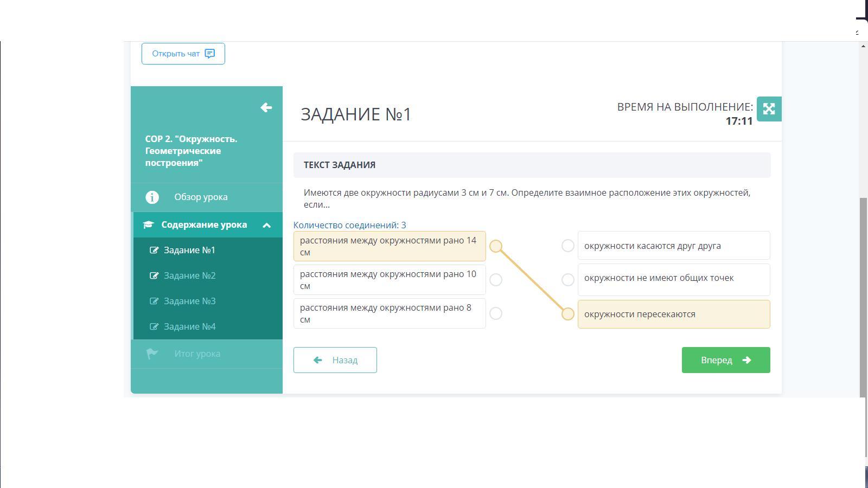Click the fullscreen expand icon
This screenshot has width=868, height=488.
pyautogui.click(x=769, y=109)
